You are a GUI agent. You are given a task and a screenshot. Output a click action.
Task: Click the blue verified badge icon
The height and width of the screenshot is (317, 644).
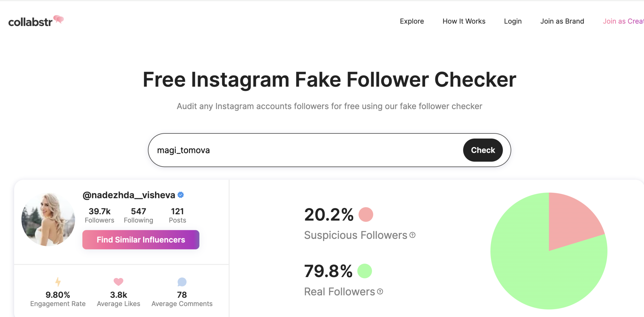point(181,195)
